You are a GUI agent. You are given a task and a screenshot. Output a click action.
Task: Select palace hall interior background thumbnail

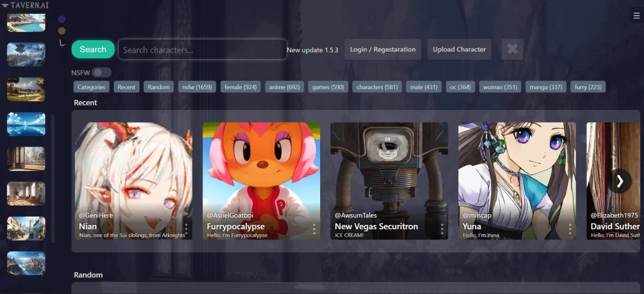pyautogui.click(x=26, y=193)
